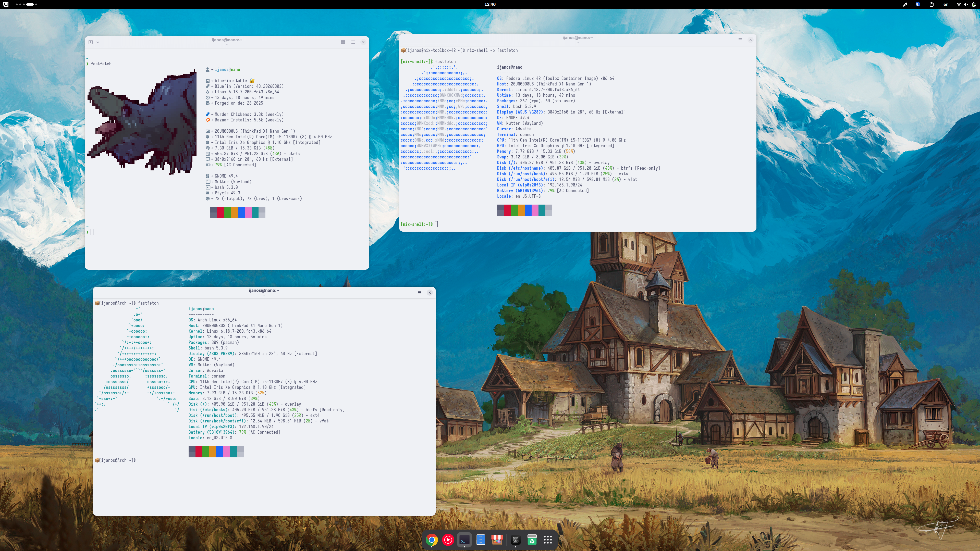Screen dimensions: 980x551
Task: Click the red swatch in Arch terminal palette
Action: click(199, 452)
